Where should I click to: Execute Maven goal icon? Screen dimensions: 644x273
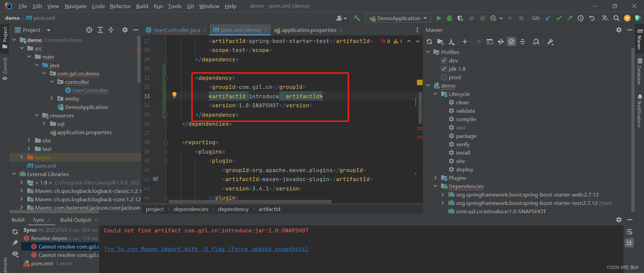490,42
